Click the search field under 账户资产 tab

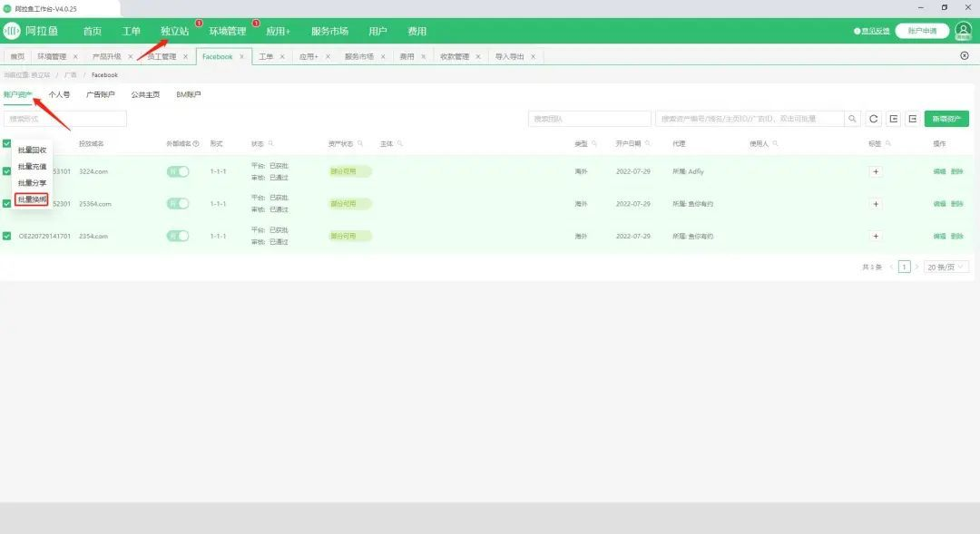coord(65,119)
